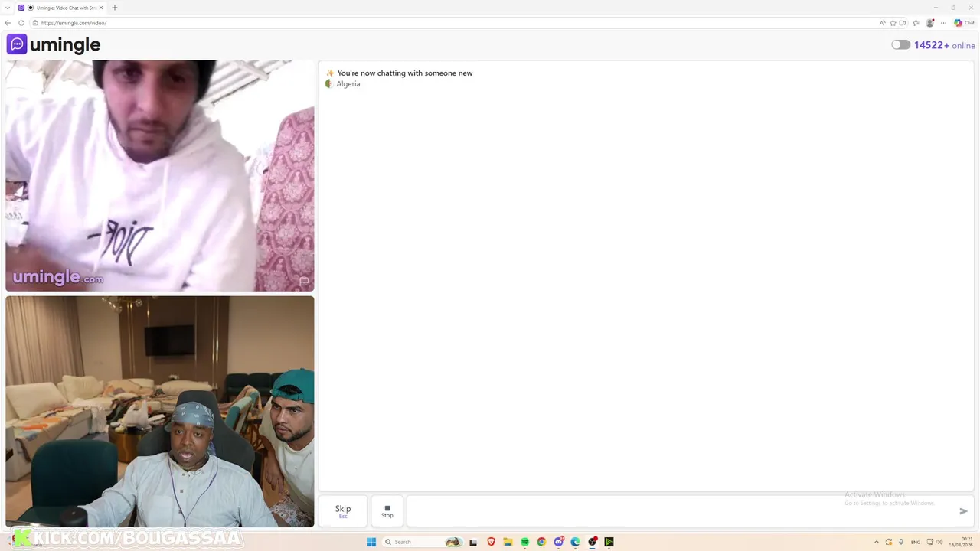Open a new browser tab
Screen dimensions: 980x551
click(115, 8)
